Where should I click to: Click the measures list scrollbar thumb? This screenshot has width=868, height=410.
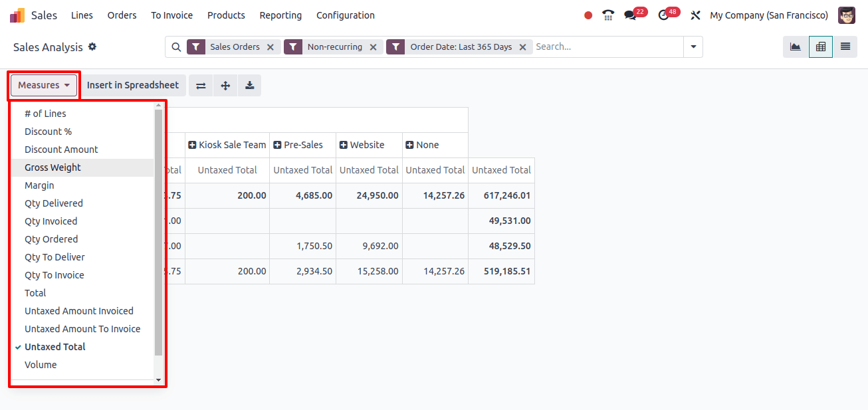click(x=158, y=233)
